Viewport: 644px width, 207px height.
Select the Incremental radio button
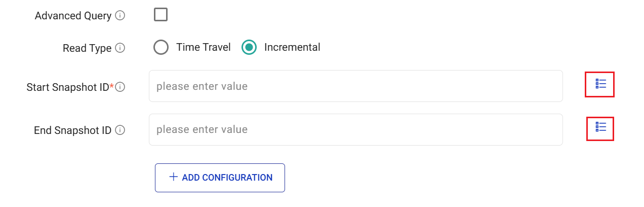[x=249, y=48]
